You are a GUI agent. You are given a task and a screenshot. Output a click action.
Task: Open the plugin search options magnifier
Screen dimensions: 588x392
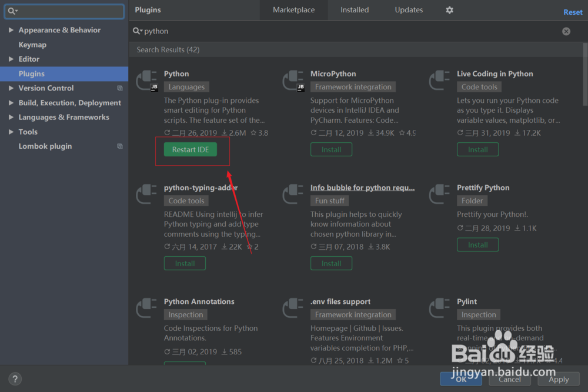(137, 31)
